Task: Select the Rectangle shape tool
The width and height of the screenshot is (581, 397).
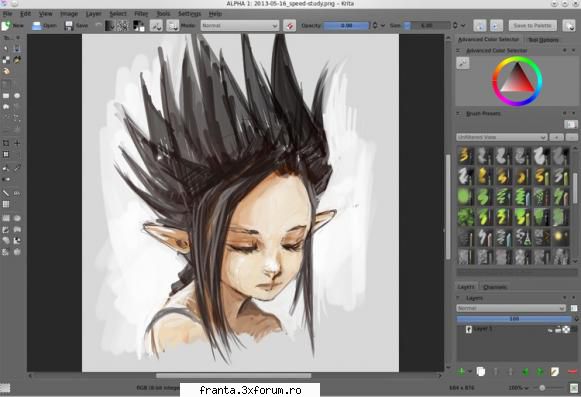Action: [6, 96]
